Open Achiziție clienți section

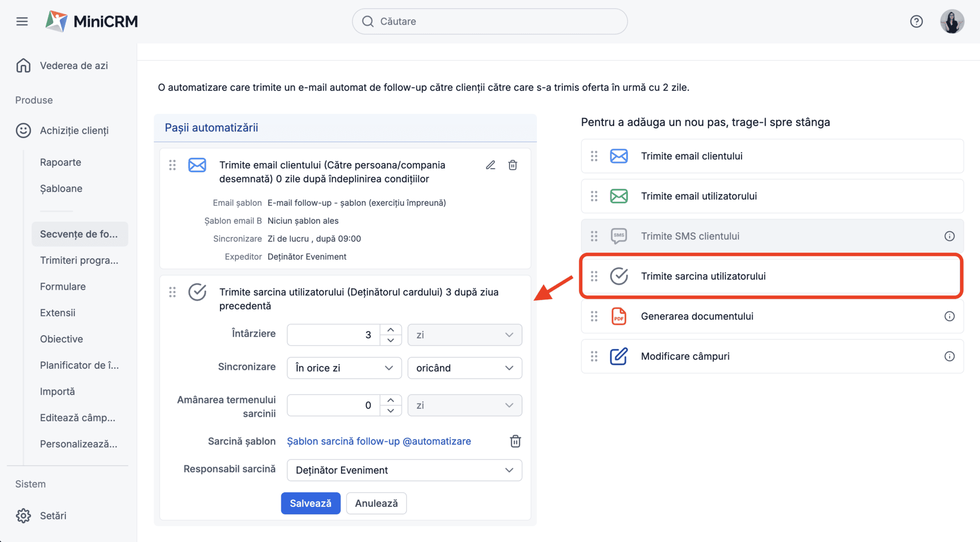pos(74,130)
